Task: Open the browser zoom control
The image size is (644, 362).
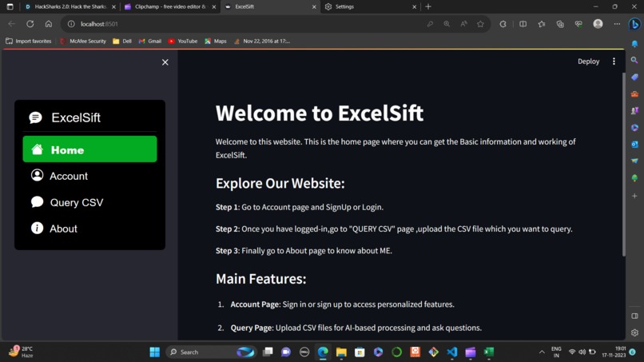Action: [447, 24]
